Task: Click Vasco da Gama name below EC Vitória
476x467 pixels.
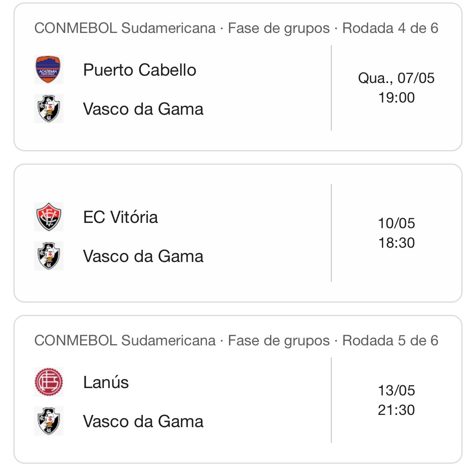Action: coord(143,256)
